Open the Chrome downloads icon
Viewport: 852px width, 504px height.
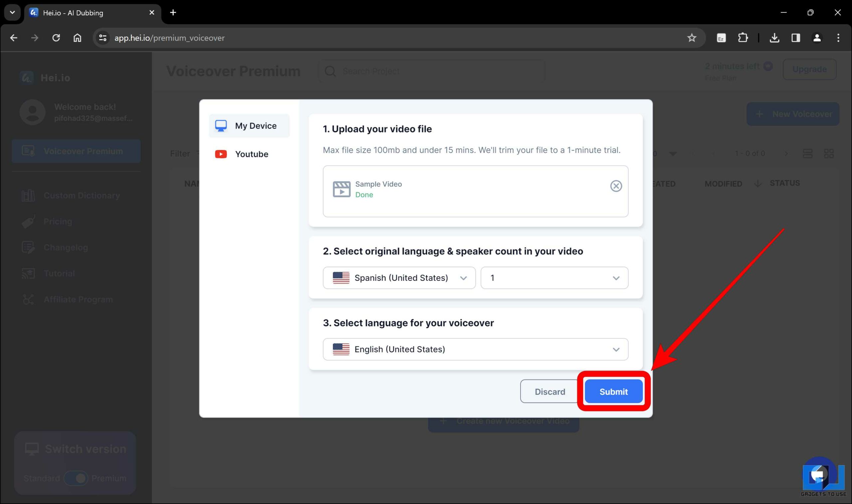[774, 38]
